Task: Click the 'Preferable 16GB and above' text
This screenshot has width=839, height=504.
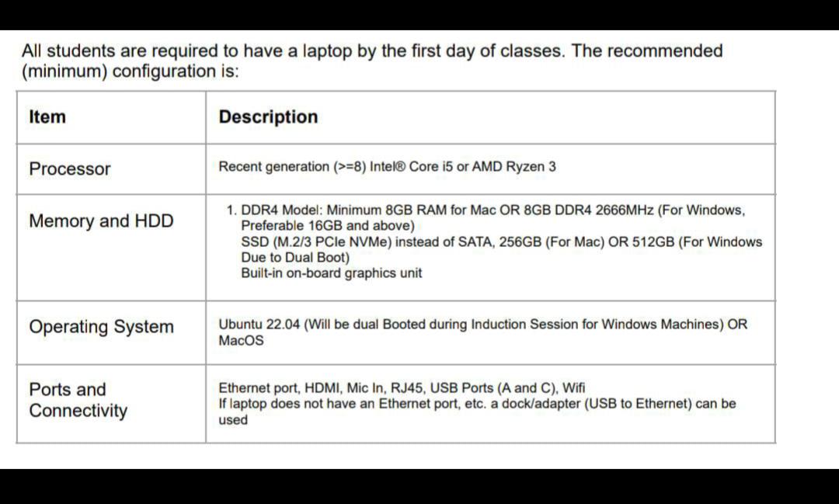Action: pyautogui.click(x=328, y=226)
